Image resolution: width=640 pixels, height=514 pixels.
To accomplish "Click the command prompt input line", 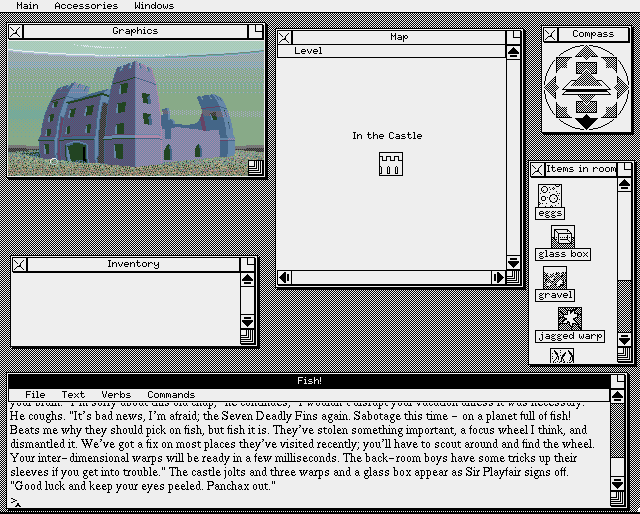I will pos(300,499).
